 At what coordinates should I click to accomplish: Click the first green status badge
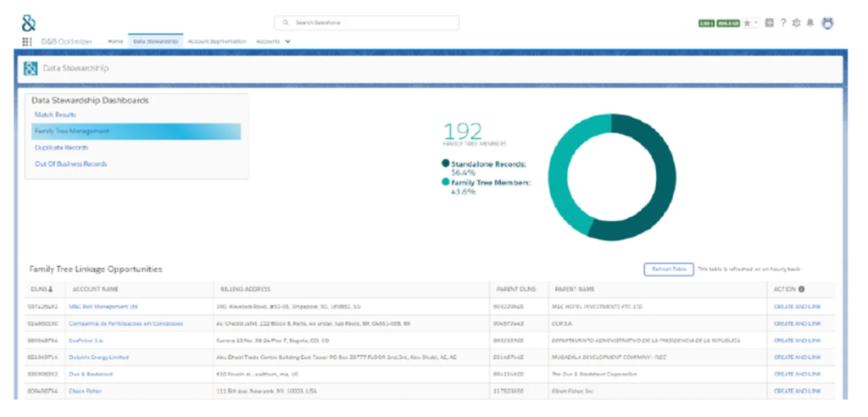point(706,23)
